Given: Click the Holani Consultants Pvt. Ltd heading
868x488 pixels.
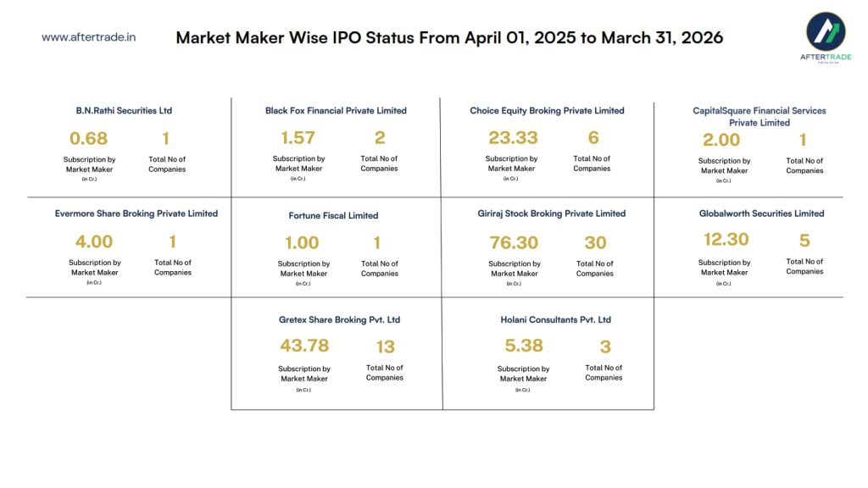Looking at the screenshot, I should [555, 320].
